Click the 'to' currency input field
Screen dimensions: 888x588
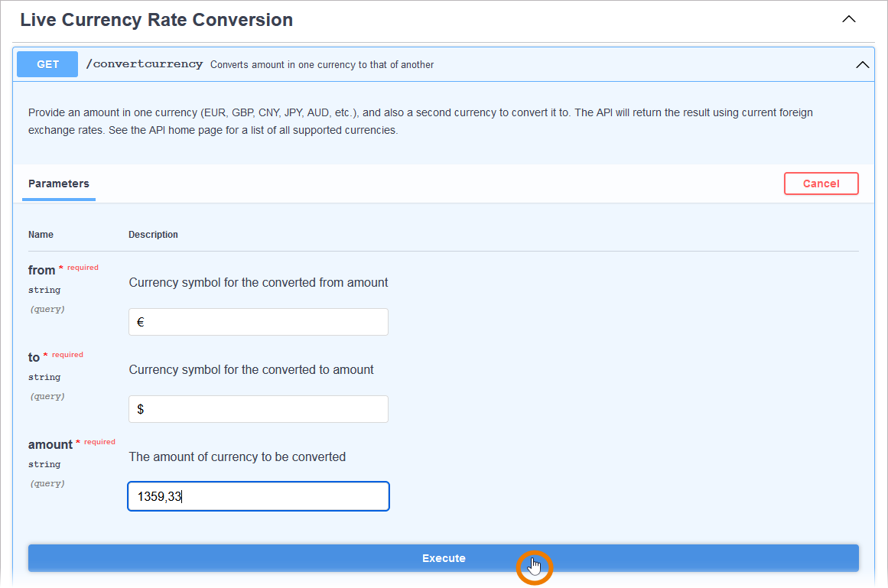[259, 409]
